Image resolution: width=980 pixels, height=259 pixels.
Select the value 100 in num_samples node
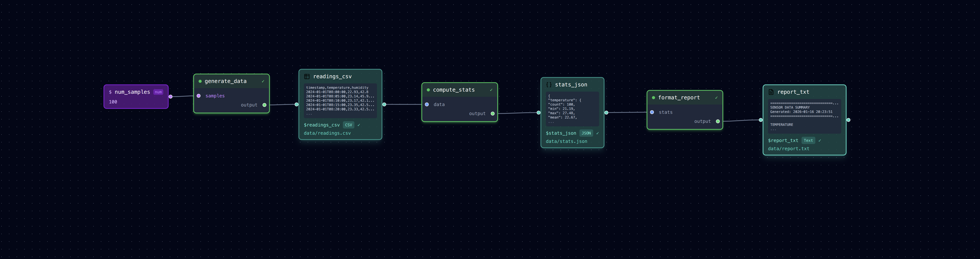113,102
